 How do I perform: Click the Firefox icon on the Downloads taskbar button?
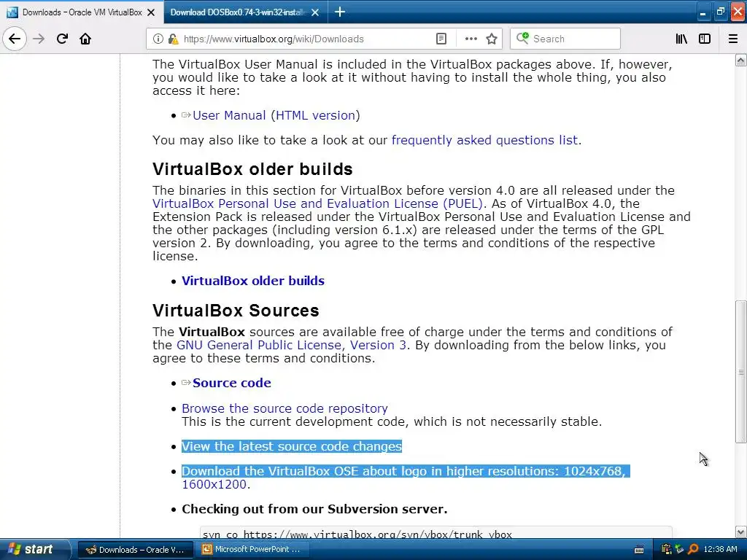90,550
